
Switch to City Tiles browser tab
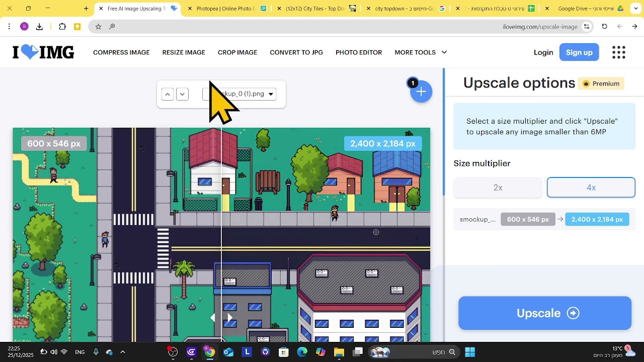pos(316,9)
